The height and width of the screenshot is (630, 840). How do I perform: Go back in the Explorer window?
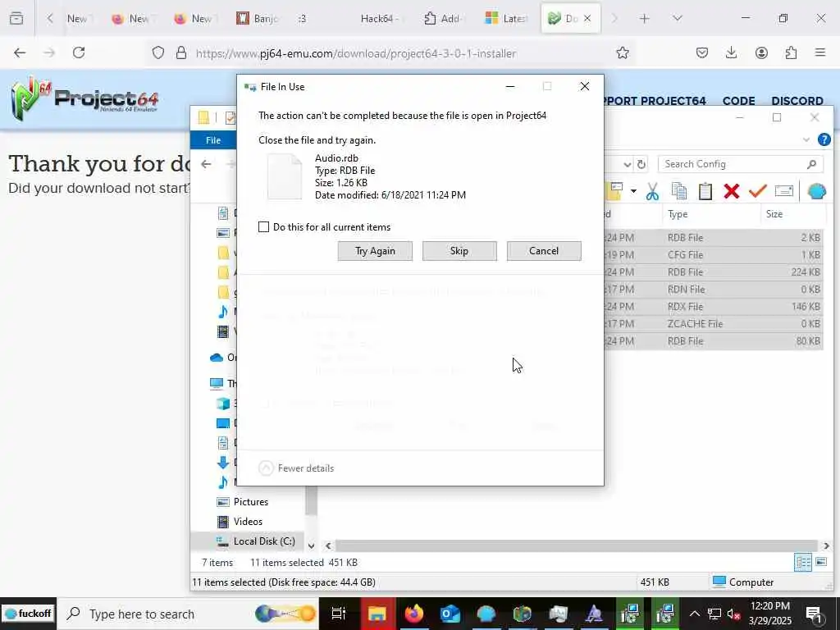[206, 164]
